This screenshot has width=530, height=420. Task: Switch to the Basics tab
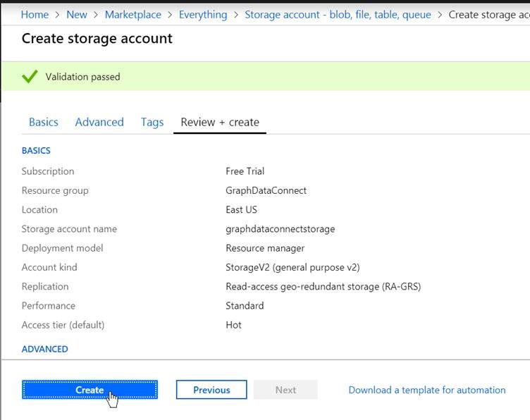[44, 122]
